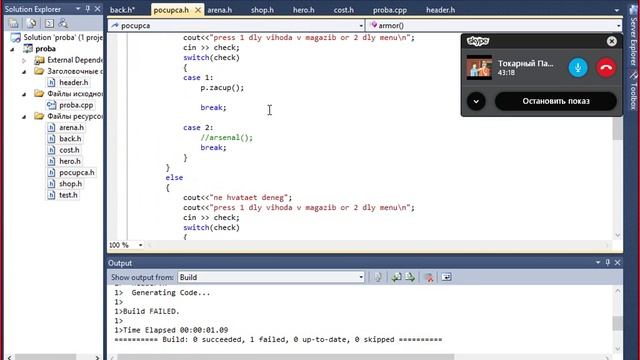Switch to the back.h* editor tab
The image size is (640, 360).
[x=122, y=10]
